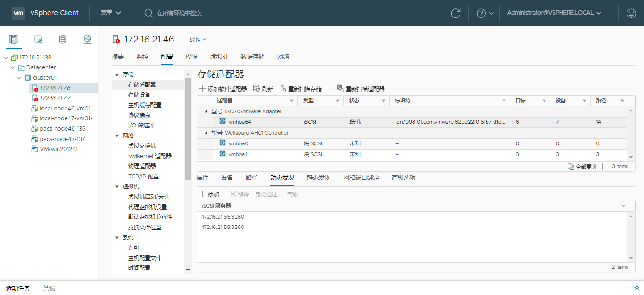Click the 全部复制 copy-all button
The width and height of the screenshot is (644, 295).
point(582,167)
